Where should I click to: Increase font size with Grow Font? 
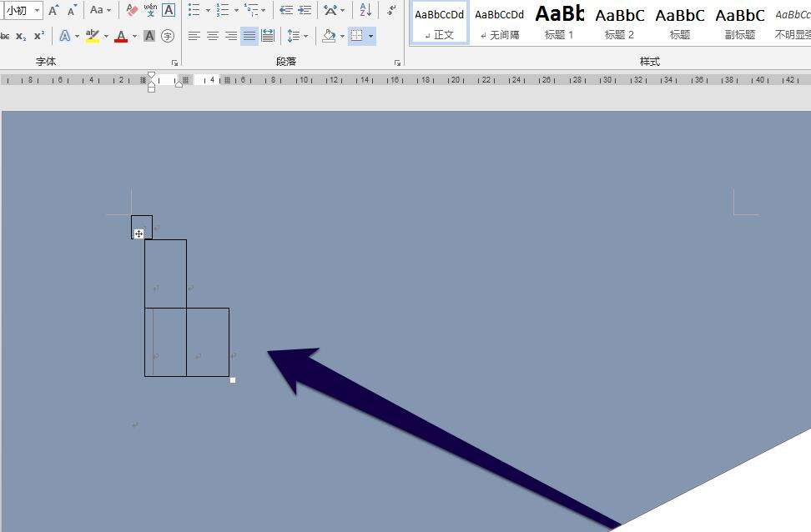point(53,10)
